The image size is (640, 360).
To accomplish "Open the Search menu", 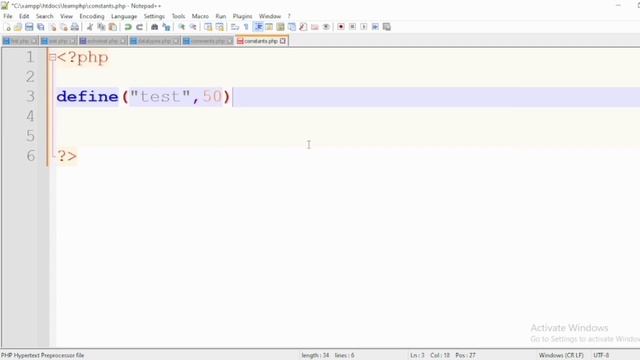I will coord(44,16).
